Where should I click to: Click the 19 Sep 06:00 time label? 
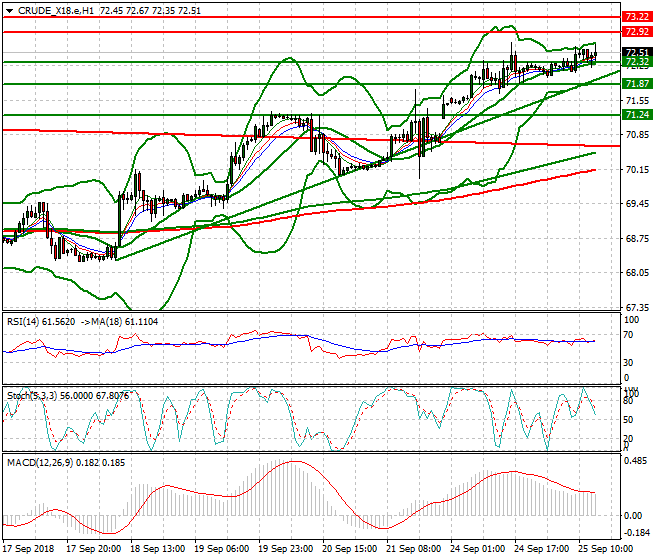point(221,549)
